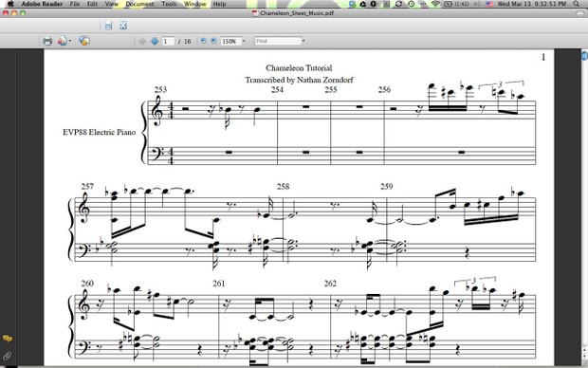Image resolution: width=588 pixels, height=368 pixels.
Task: Go to previous page with up arrow
Action: tap(141, 41)
